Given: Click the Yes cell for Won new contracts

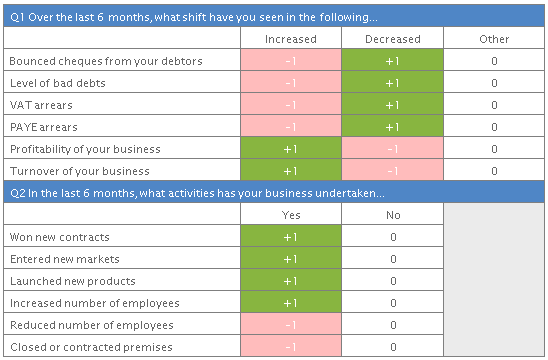Looking at the screenshot, I should tap(291, 237).
